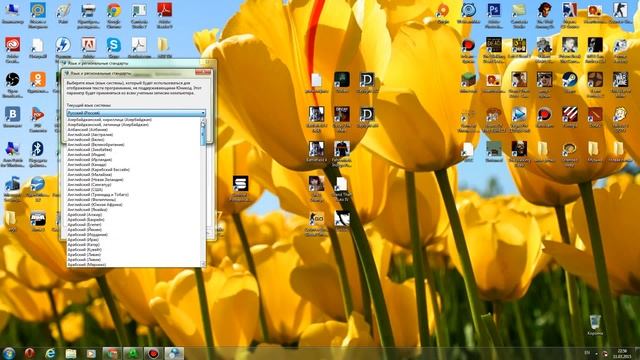
Task: Open the Recycle Bin
Action: coord(595,322)
